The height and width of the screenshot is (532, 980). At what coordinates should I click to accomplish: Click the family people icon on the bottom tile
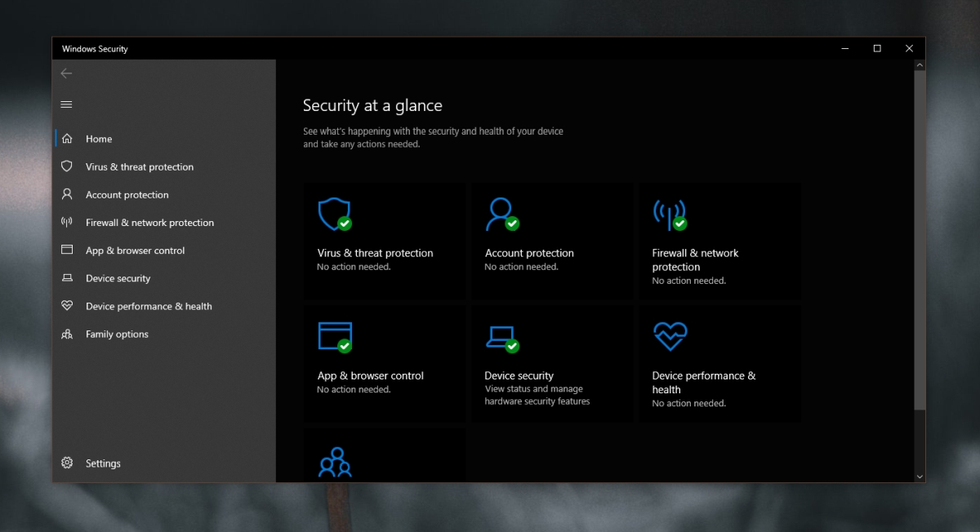click(334, 462)
